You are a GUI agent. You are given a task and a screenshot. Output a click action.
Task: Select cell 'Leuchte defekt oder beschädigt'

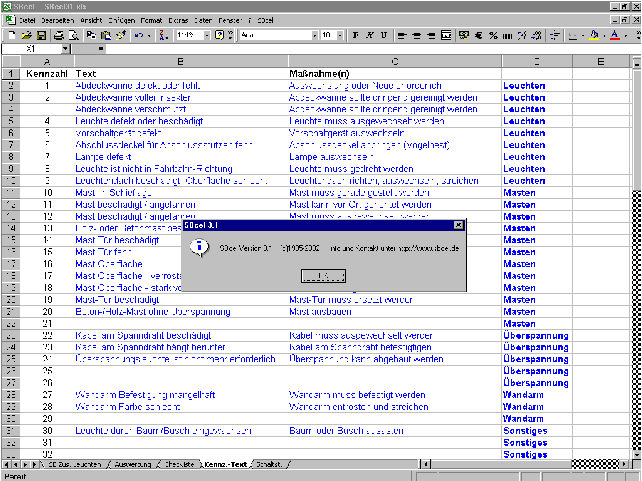181,121
